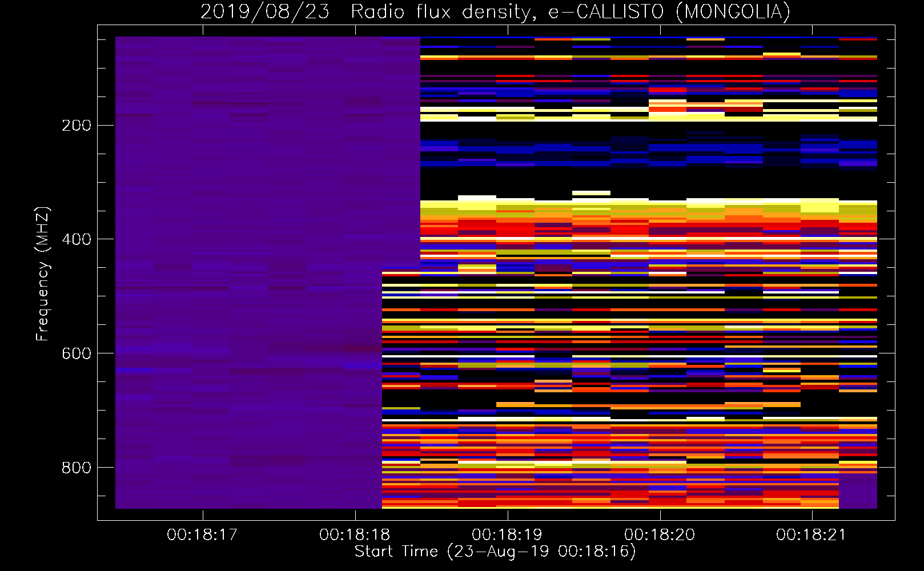Select the 'Start Time (23-Aug-19 00:18:16)' label
This screenshot has height=571, width=924.
click(x=495, y=552)
